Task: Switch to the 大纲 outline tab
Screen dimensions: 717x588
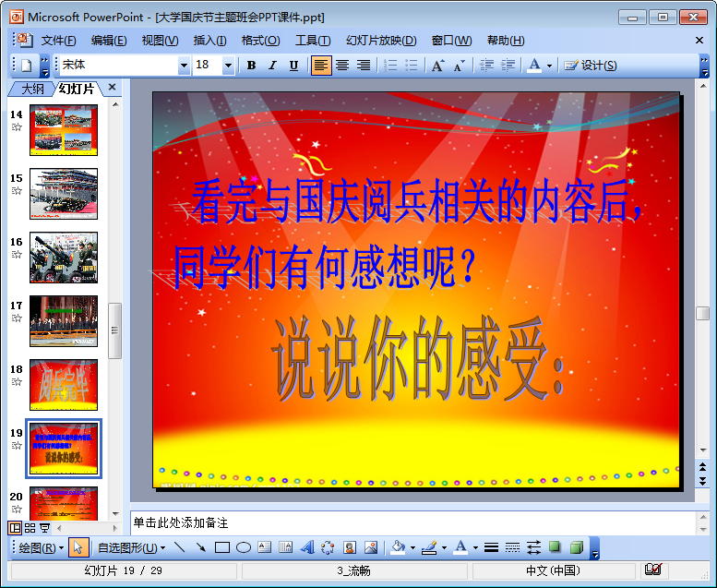Action: [32, 89]
